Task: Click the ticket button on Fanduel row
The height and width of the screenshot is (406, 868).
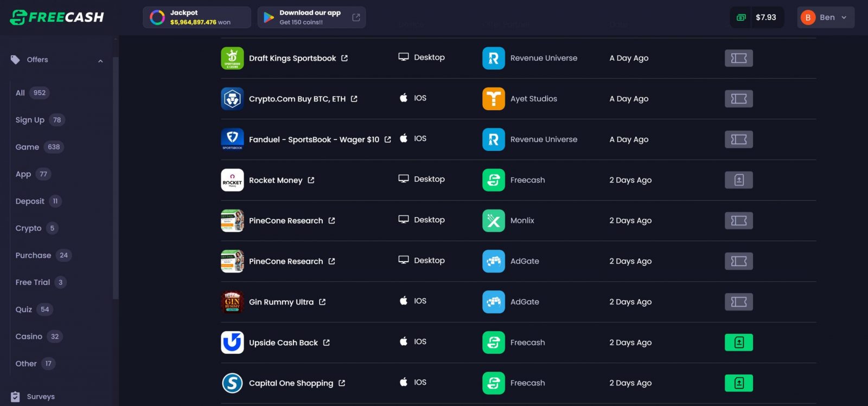Action: pos(739,139)
